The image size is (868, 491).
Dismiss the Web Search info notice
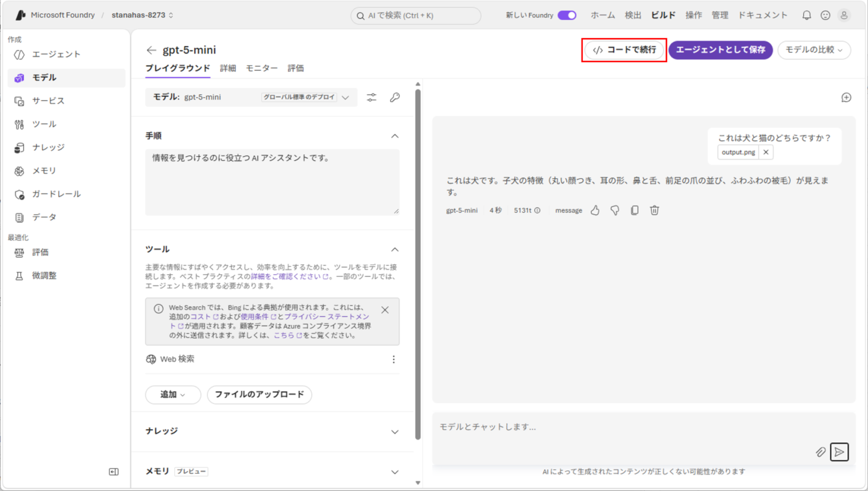pos(385,310)
